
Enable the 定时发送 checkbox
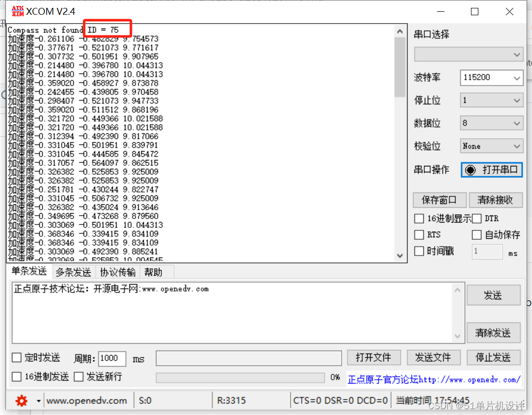(x=17, y=357)
